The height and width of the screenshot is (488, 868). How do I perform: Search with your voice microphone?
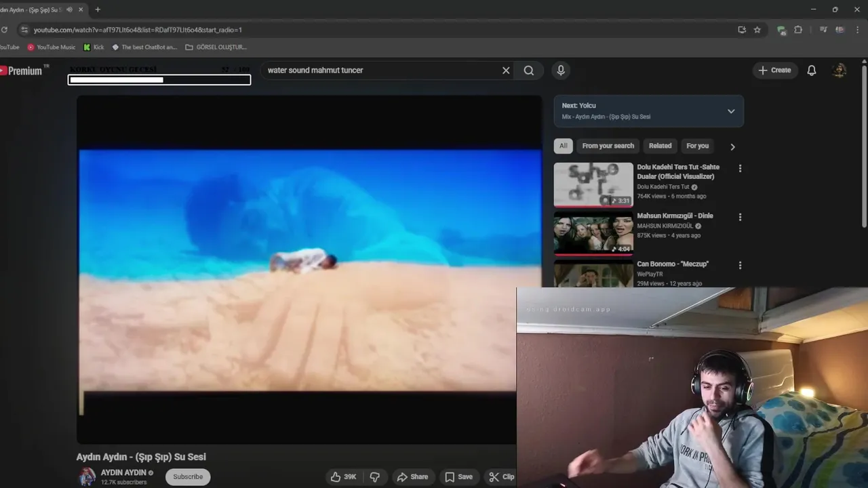tap(561, 70)
